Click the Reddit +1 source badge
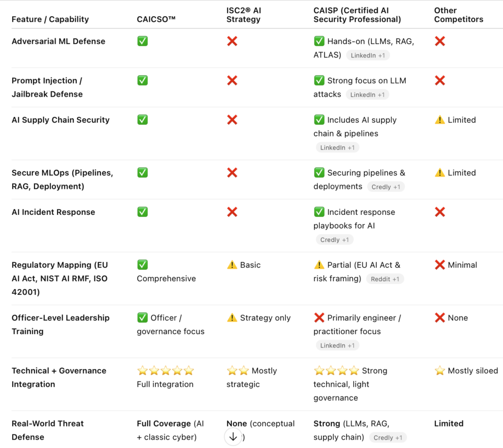Viewport: 503px width, 448px height. pyautogui.click(x=385, y=279)
